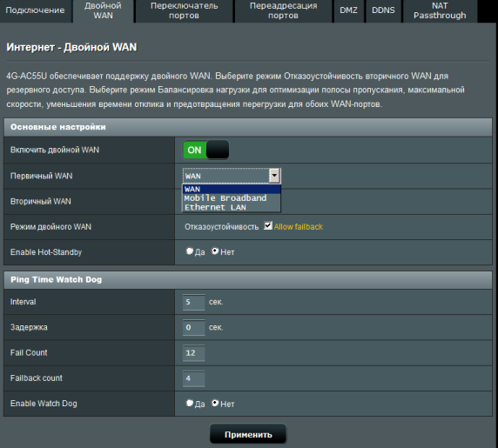Click the Интернет - Двойной WAN heading
Viewport: 498px width, 448px height.
tap(71, 47)
